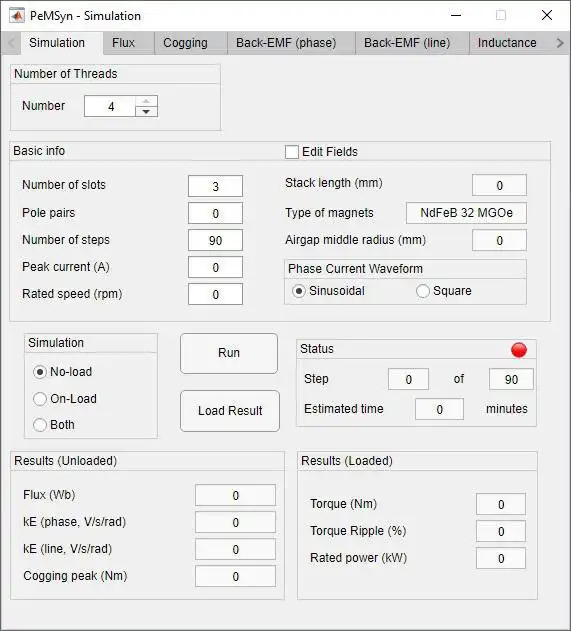Click the Pole pairs field
Screen dimensions: 571x631
pos(215,213)
